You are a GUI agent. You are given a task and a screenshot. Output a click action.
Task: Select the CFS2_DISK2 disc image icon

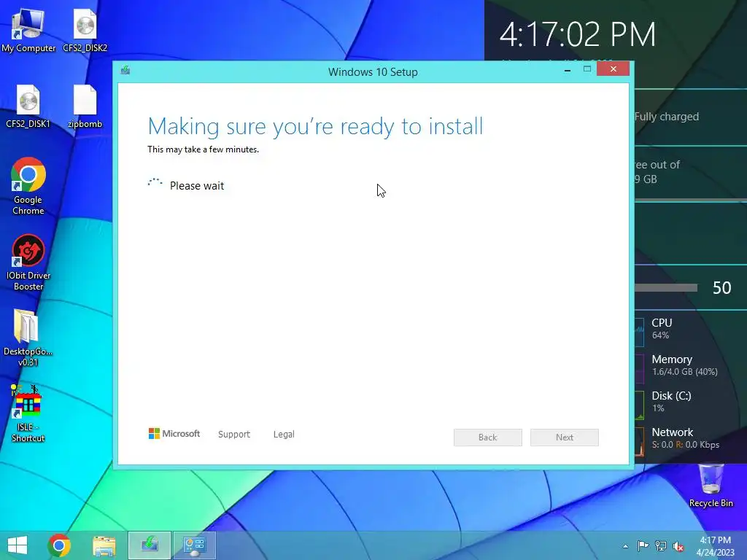point(85,31)
